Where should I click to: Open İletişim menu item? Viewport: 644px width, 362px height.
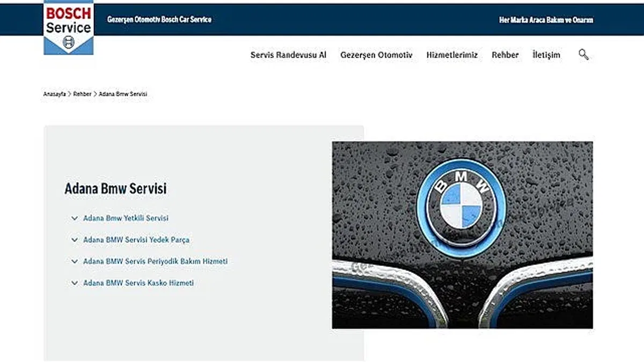[x=546, y=55]
